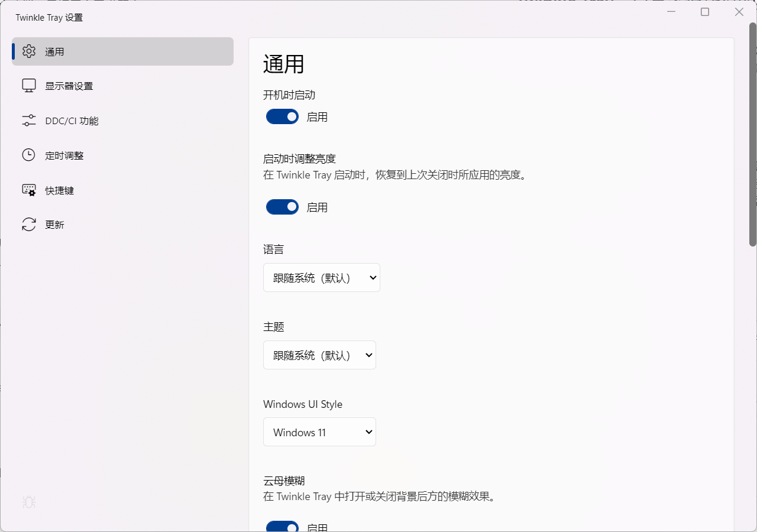Select Windows 11 in the UI Style selector
This screenshot has height=532, width=757.
point(319,432)
